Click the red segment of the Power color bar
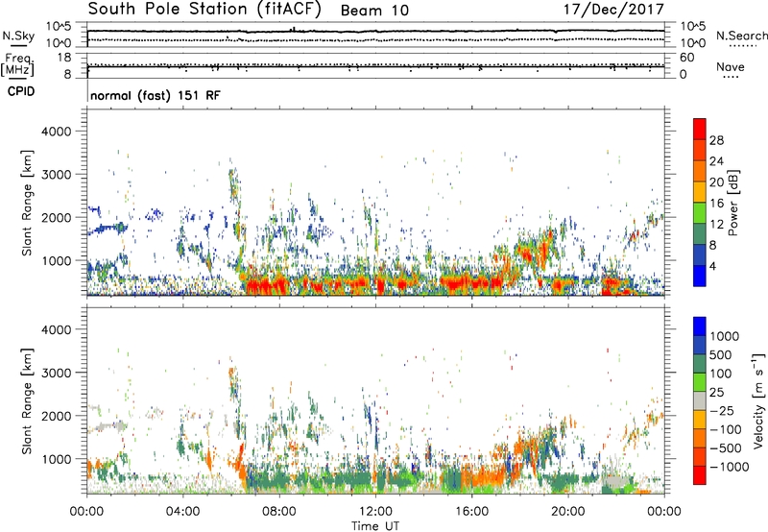Image resolution: width=768 pixels, height=532 pixels. pos(700,129)
